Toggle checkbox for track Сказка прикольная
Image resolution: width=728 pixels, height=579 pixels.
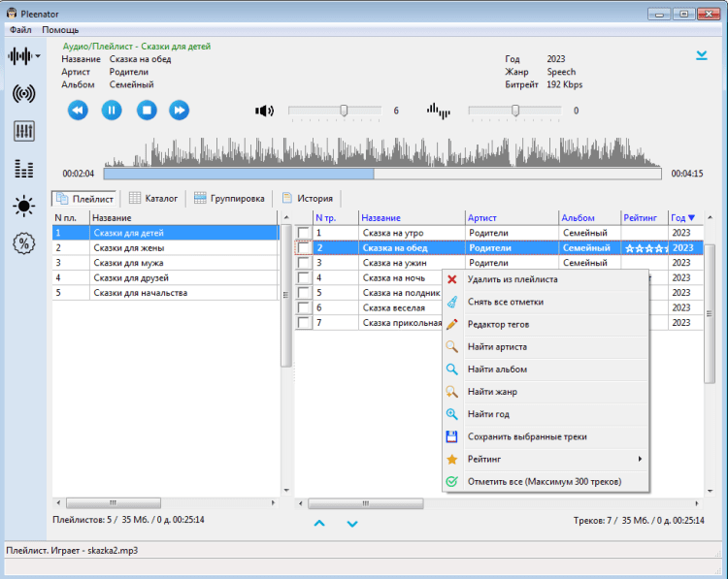304,323
